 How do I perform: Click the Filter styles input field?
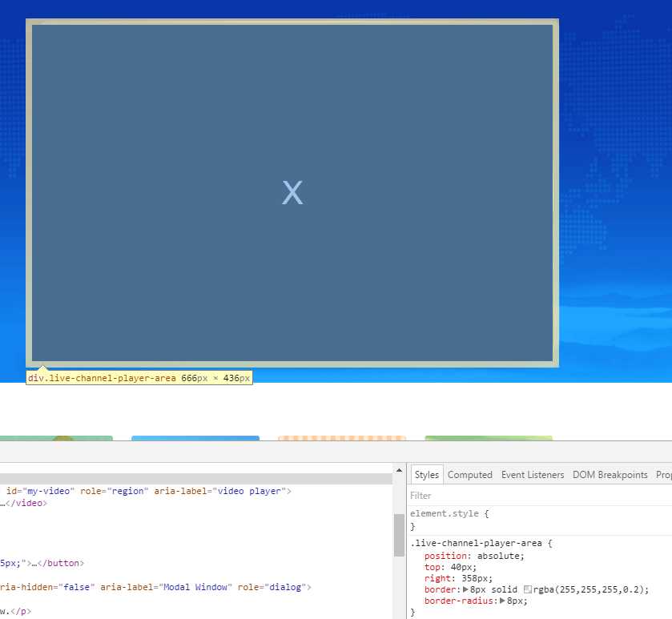[x=540, y=496]
